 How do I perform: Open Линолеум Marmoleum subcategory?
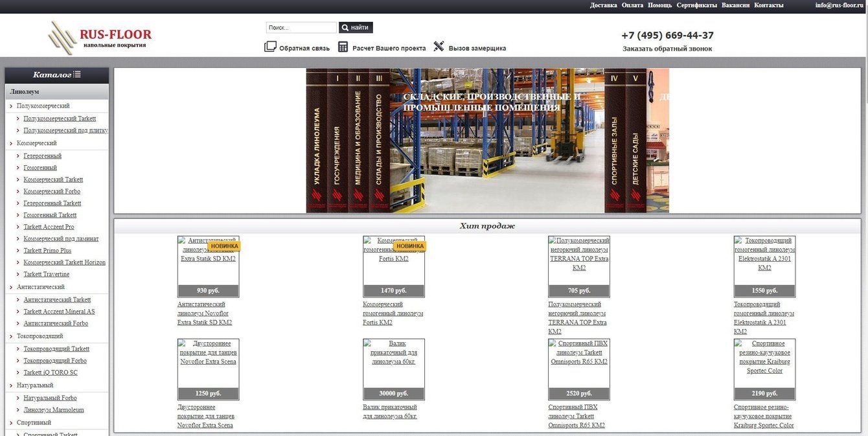point(54,410)
